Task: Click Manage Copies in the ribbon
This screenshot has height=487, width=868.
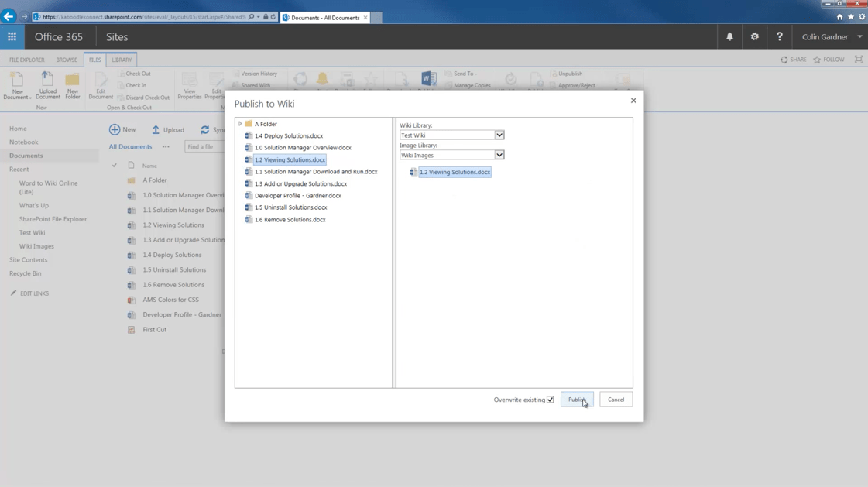Action: click(468, 85)
